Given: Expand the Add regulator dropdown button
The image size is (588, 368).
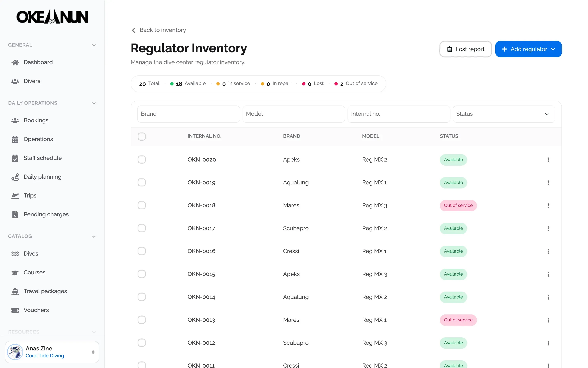Looking at the screenshot, I should click(x=528, y=49).
